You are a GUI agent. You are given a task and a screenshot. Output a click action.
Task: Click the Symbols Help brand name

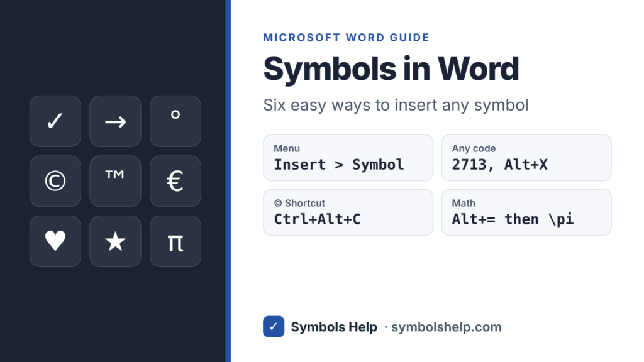[x=334, y=327]
